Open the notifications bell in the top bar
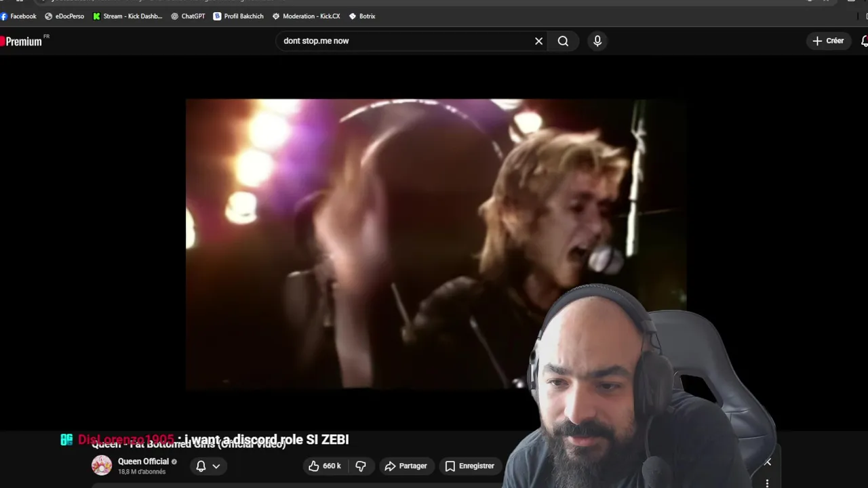Viewport: 868px width, 488px height. click(864, 41)
